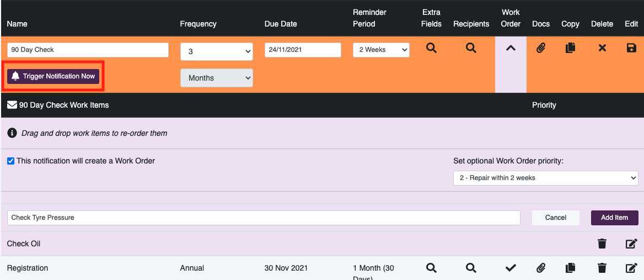644x280 pixels.
Task: Delete 90 Day Check using X icon
Action: [602, 48]
